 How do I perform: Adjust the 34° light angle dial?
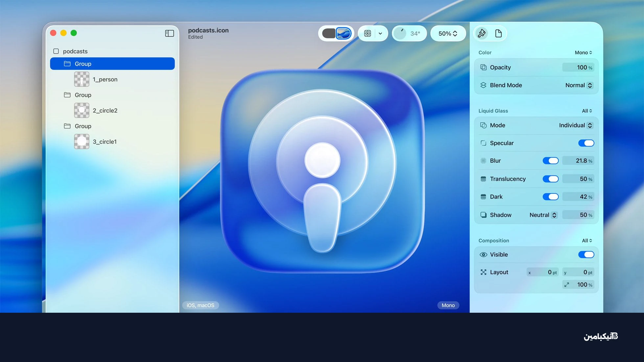click(x=401, y=33)
